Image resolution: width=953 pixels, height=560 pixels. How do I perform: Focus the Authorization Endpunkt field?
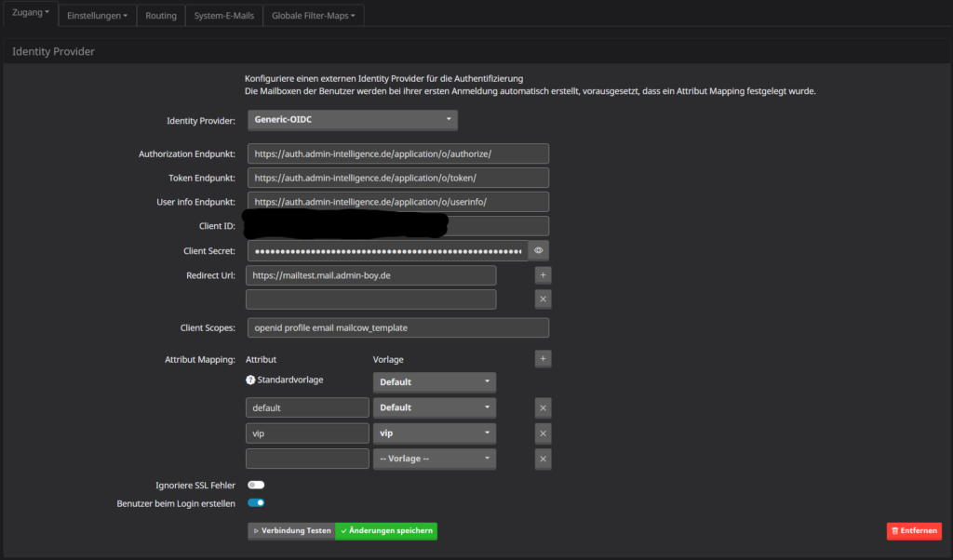pos(398,153)
